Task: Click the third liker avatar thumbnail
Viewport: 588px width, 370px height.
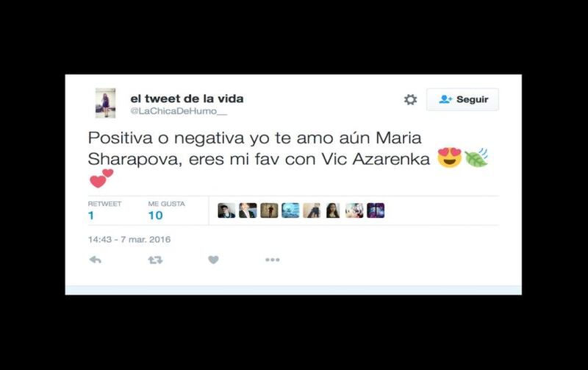Action: tap(269, 210)
